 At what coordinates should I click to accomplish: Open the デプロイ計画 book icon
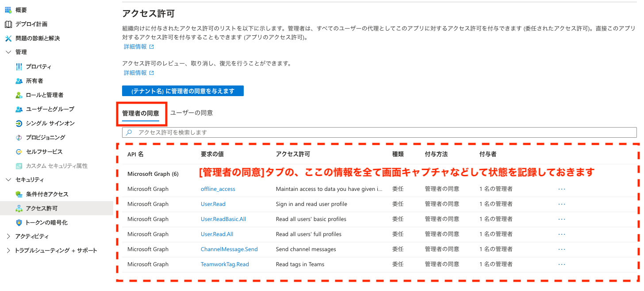(8, 24)
